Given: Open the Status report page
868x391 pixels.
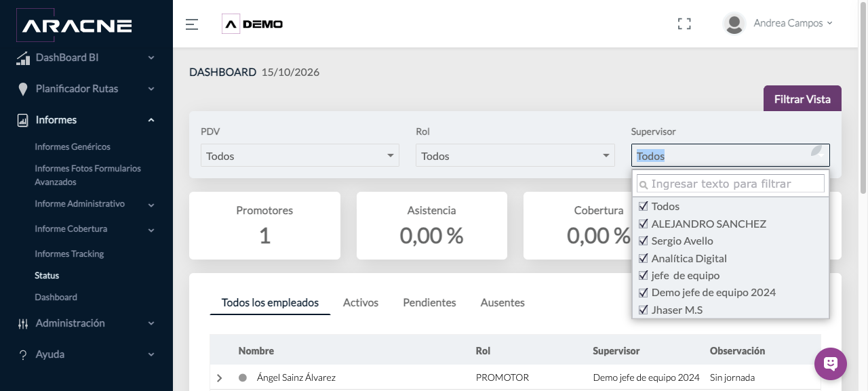Looking at the screenshot, I should point(47,275).
